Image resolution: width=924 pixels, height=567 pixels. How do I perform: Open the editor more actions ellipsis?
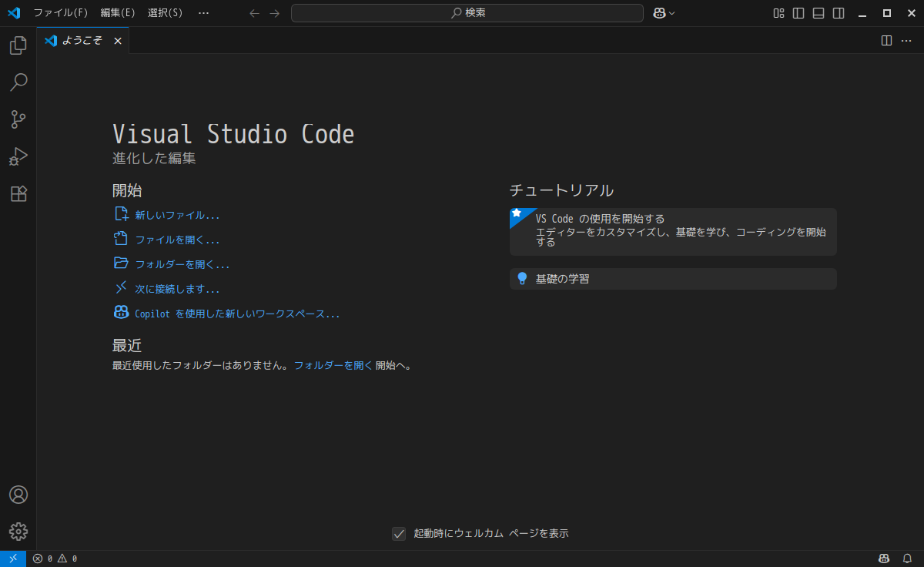(x=906, y=41)
